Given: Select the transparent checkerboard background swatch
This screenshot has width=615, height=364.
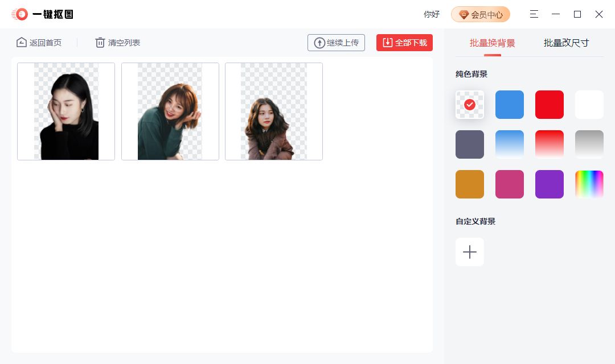Looking at the screenshot, I should coord(469,105).
